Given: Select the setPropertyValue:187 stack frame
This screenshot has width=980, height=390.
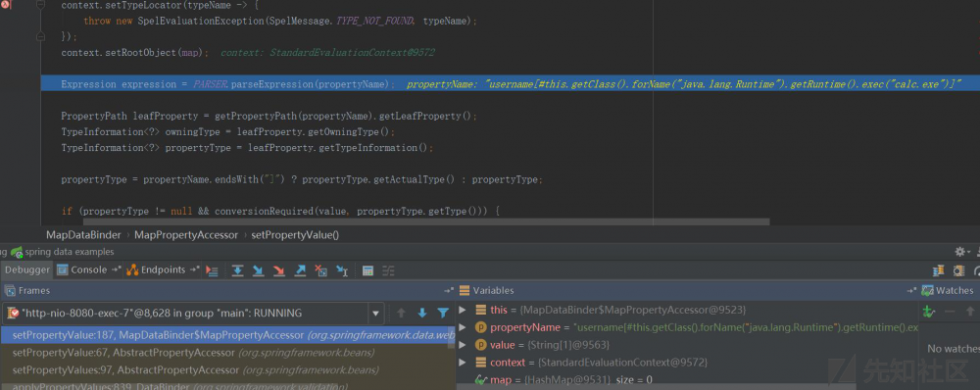Looking at the screenshot, I should coord(228,335).
